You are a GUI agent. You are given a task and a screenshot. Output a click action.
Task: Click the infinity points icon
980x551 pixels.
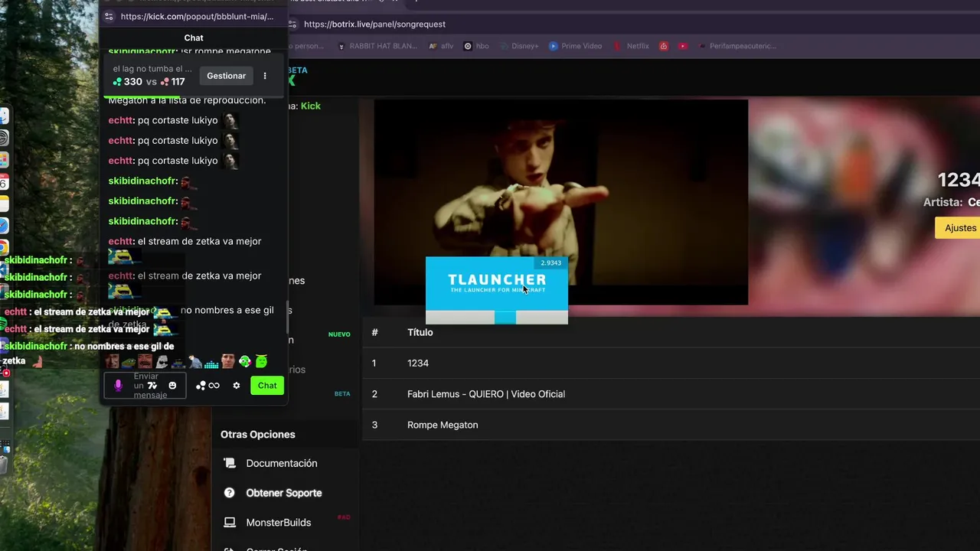pos(214,386)
